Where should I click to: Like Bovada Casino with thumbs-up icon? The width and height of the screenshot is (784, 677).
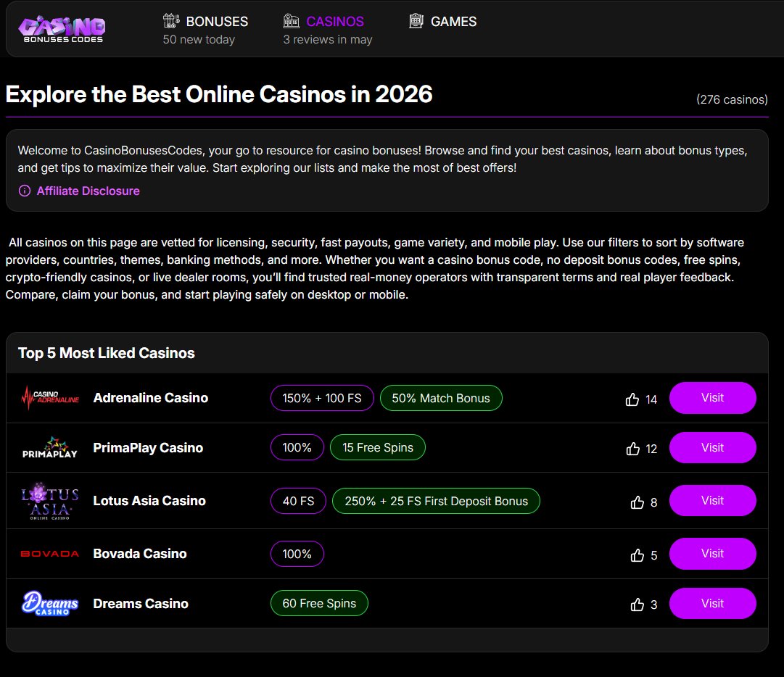[637, 555]
